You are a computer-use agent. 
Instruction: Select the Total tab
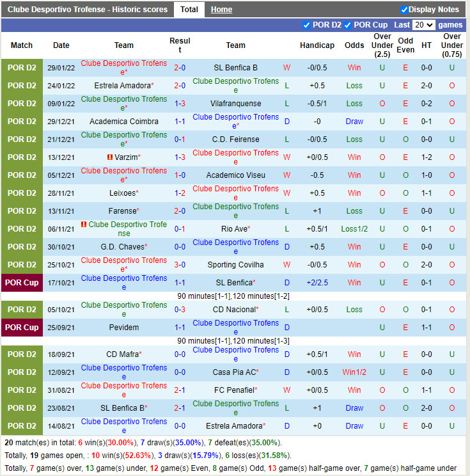pos(189,10)
